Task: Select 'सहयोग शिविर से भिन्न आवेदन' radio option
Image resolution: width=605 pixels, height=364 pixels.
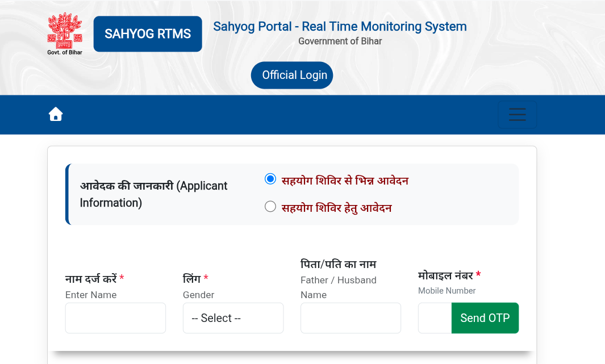Action: click(x=270, y=179)
